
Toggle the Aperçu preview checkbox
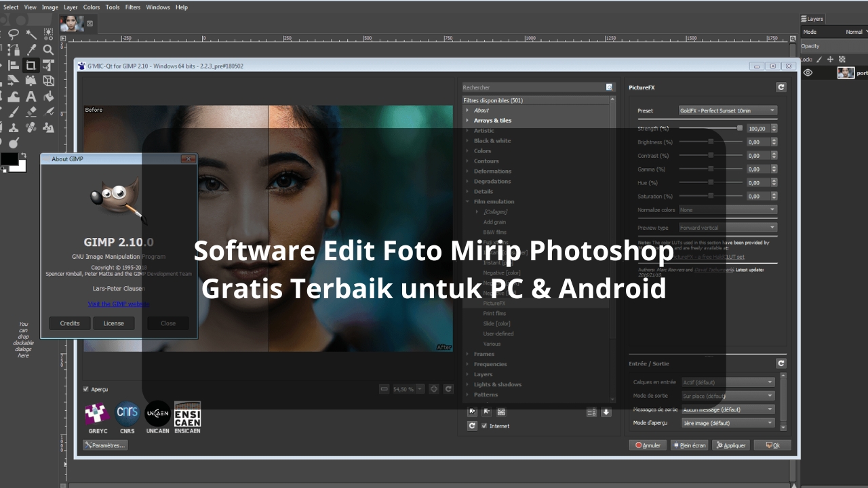(85, 389)
